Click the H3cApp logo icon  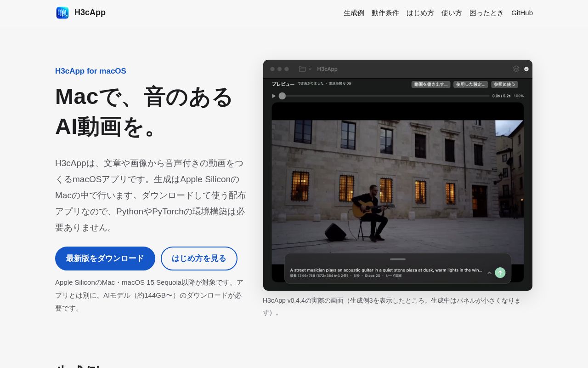[62, 13]
